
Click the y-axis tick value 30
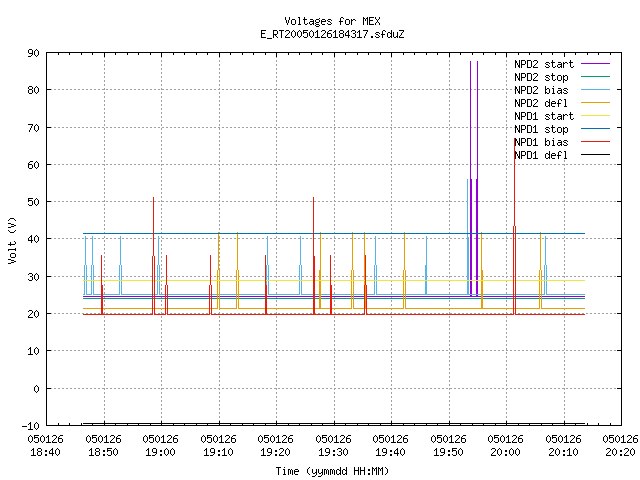pos(33,277)
